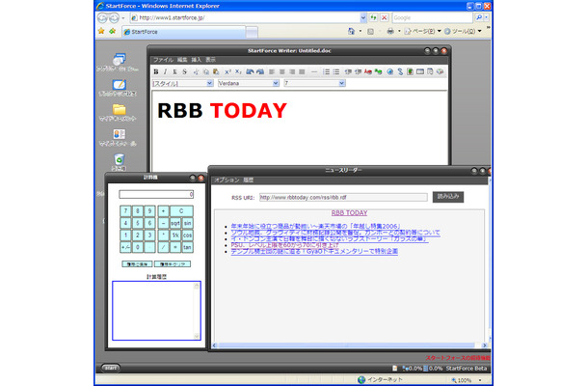Open the 表示 menu in Writer

pos(210,60)
